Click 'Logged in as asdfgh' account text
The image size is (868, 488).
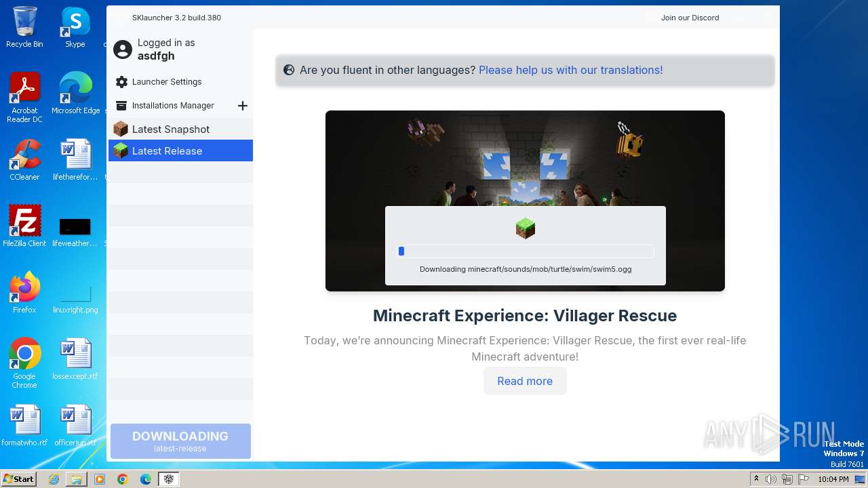click(166, 49)
